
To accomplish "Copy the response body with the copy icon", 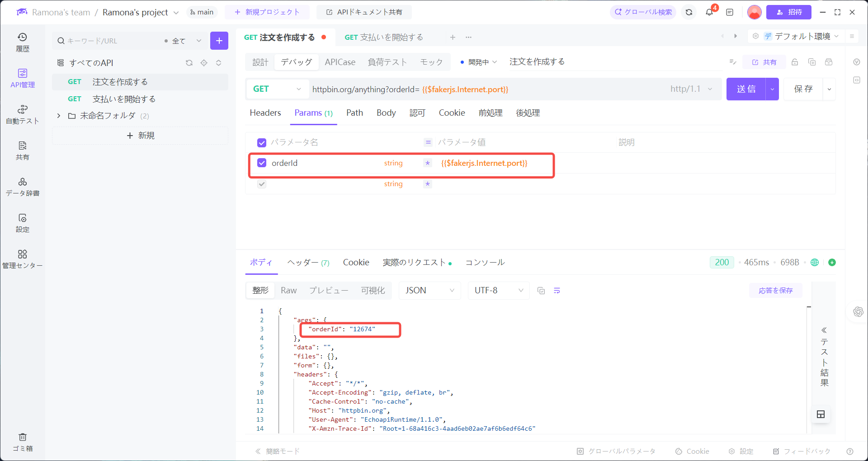I will click(x=541, y=291).
